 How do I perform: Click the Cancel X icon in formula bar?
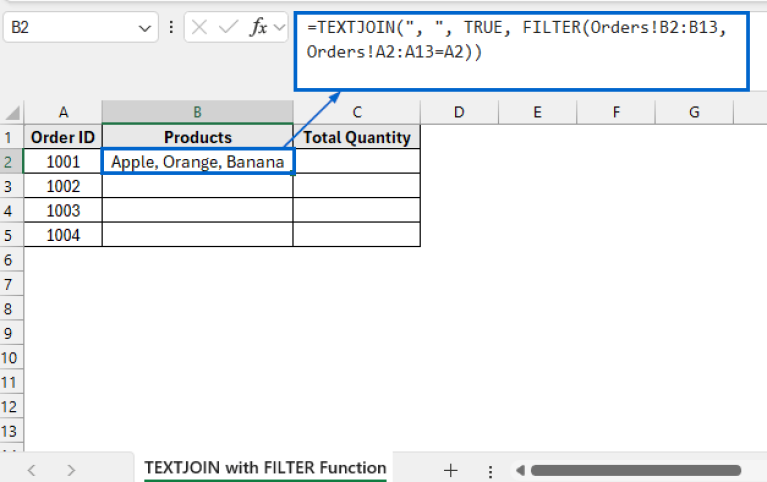coord(200,28)
